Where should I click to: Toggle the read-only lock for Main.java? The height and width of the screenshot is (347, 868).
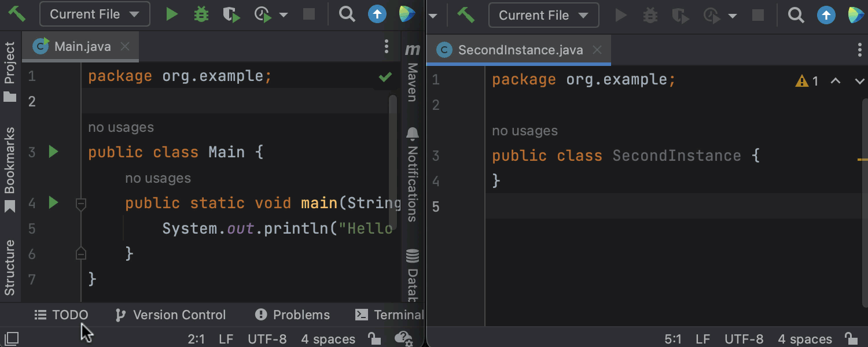click(374, 339)
